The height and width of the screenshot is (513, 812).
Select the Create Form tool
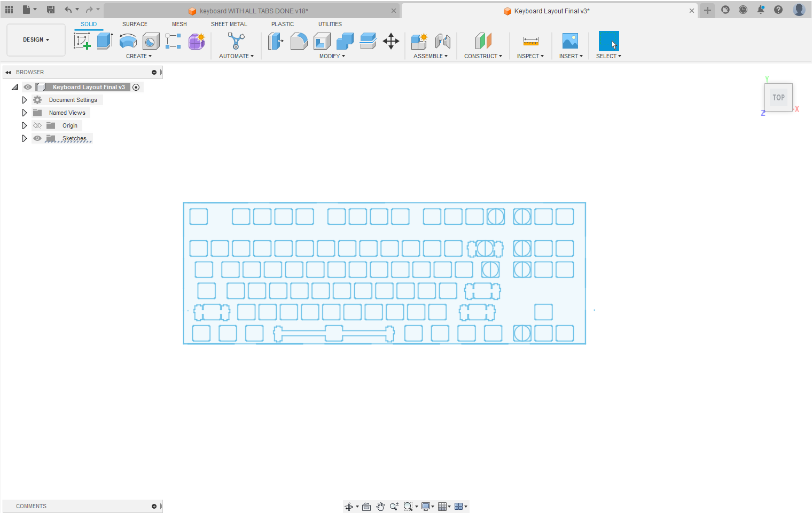click(x=196, y=41)
